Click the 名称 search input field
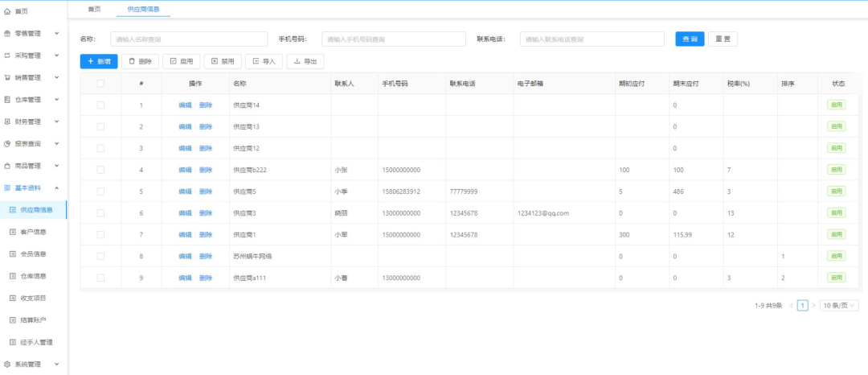This screenshot has height=375, width=868. (x=189, y=39)
